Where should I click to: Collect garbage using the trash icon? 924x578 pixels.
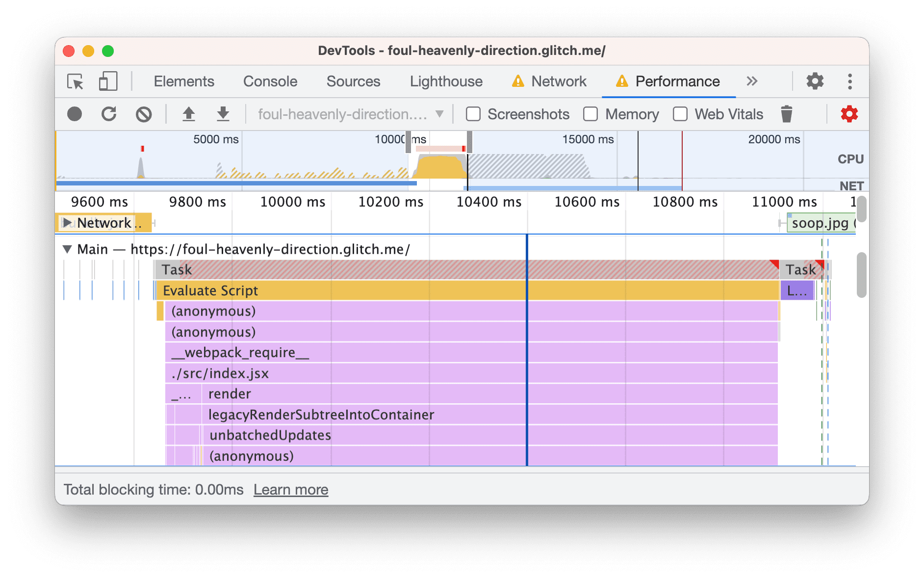787,114
